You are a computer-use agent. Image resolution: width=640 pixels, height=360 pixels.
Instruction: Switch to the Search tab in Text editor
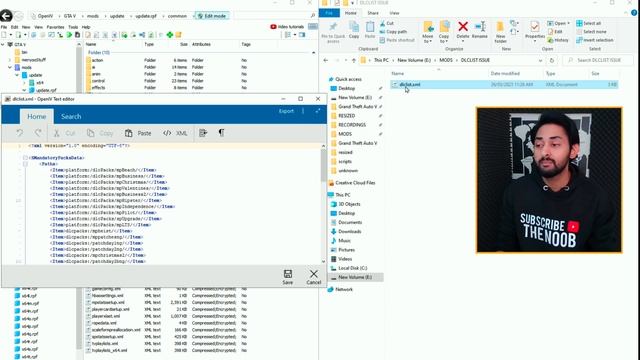pyautogui.click(x=71, y=116)
